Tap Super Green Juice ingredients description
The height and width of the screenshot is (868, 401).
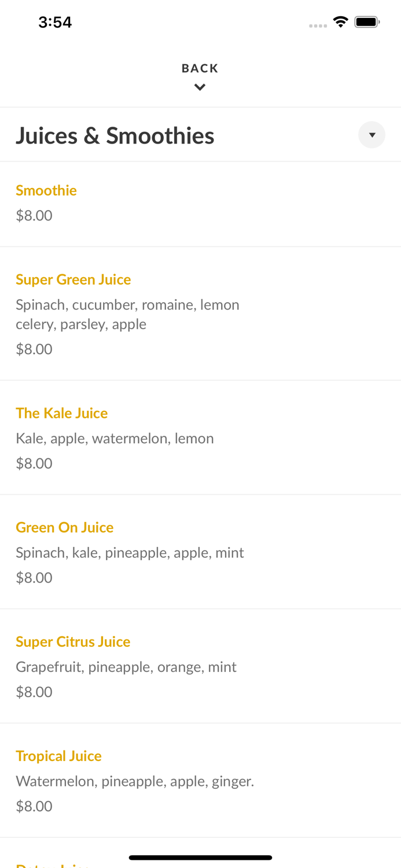click(x=127, y=314)
